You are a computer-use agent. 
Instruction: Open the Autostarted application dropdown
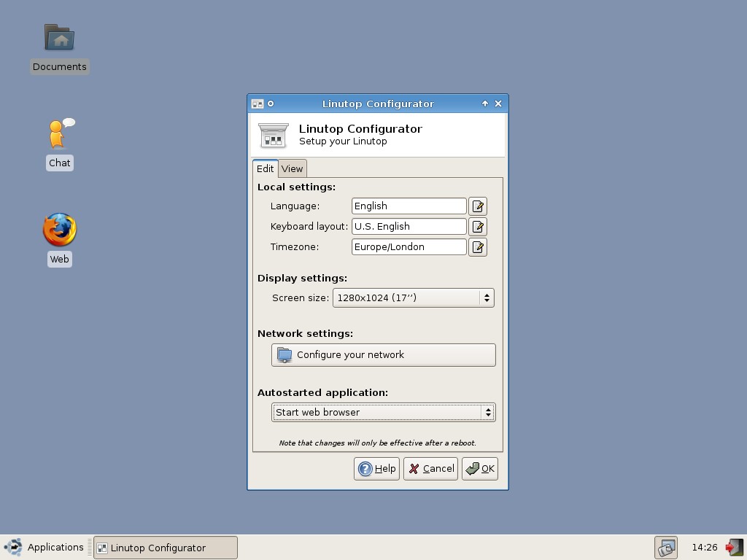384,413
